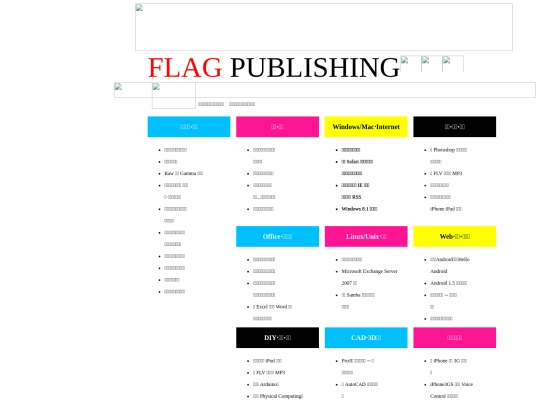Open the Windows/Mac·Internet category header

pos(366,127)
